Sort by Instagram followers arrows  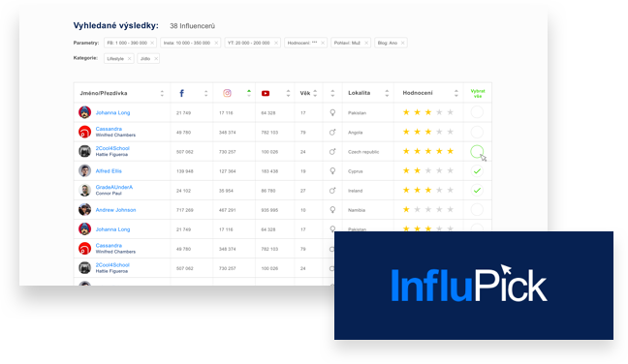point(249,93)
